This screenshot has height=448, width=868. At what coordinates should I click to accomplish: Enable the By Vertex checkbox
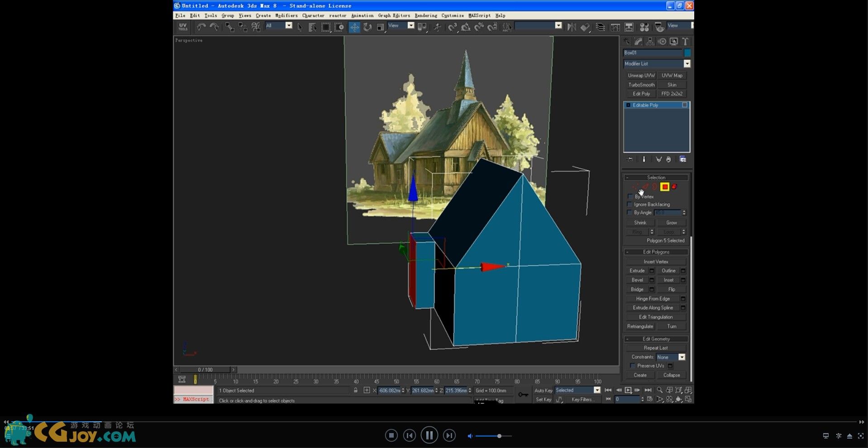tap(630, 197)
